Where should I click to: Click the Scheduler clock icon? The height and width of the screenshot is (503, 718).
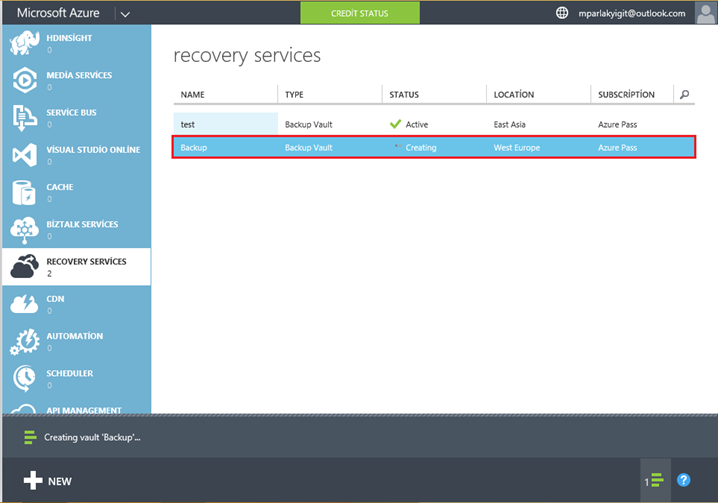(24, 378)
